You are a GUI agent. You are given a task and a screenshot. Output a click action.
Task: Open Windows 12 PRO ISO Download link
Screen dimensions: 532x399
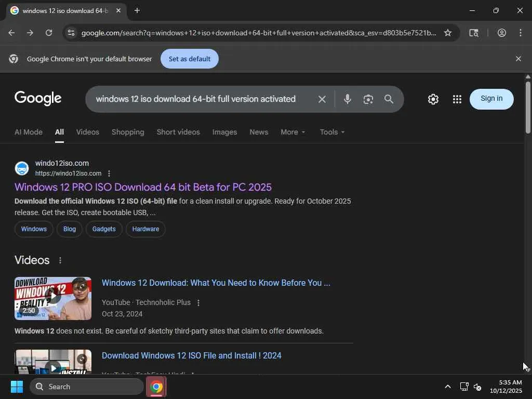[x=143, y=187]
